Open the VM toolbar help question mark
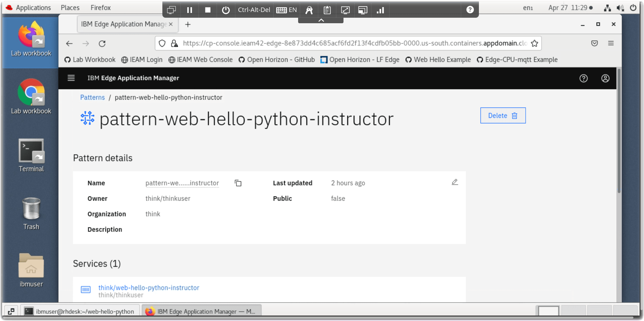The image size is (644, 321). (x=470, y=10)
